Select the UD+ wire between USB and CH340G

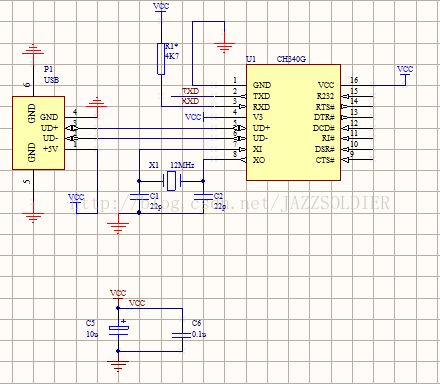click(155, 128)
